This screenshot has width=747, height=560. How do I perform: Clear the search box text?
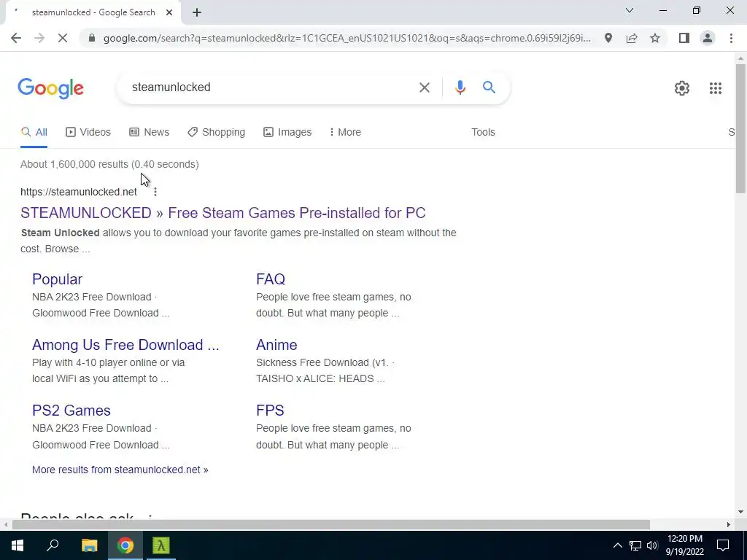424,87
